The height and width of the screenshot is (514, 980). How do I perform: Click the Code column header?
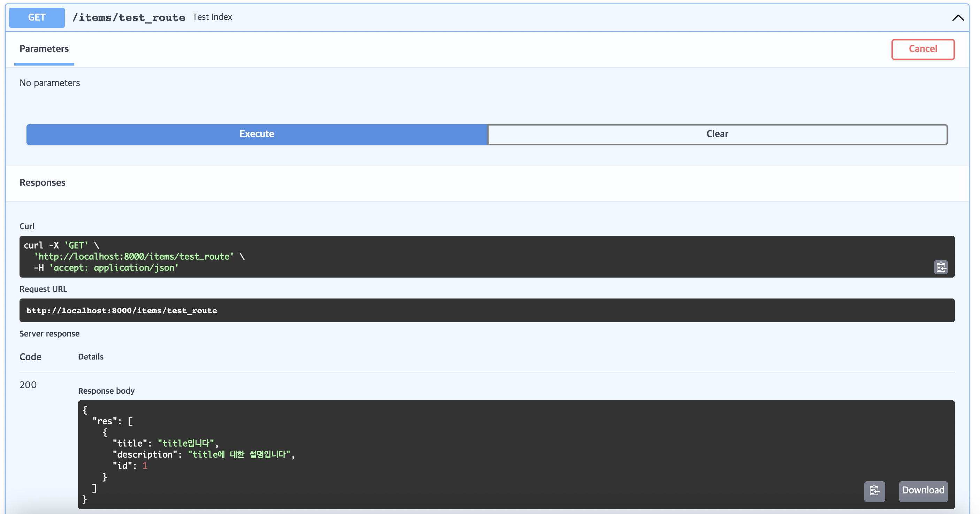[30, 357]
